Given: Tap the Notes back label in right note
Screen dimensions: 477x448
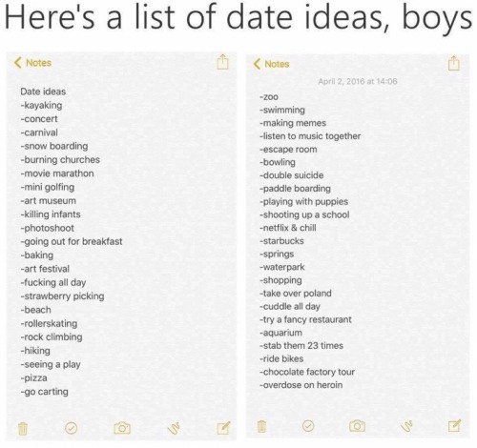Looking at the screenshot, I should 277,64.
